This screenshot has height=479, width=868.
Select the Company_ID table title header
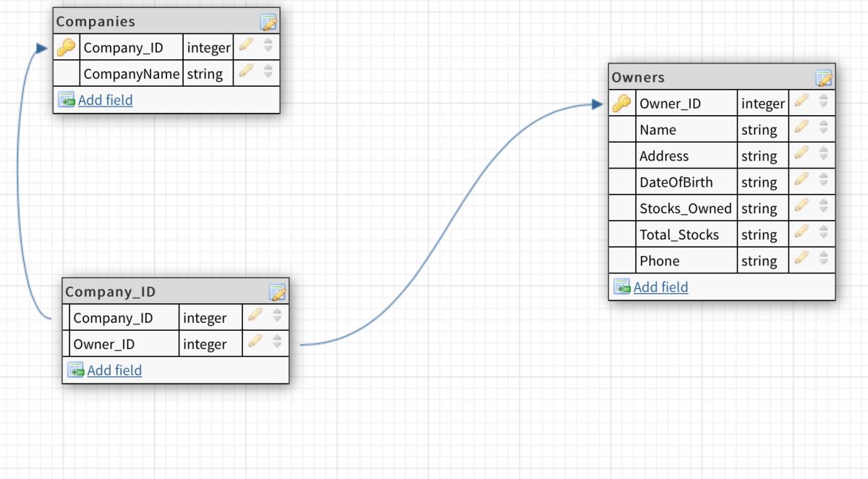(x=111, y=292)
